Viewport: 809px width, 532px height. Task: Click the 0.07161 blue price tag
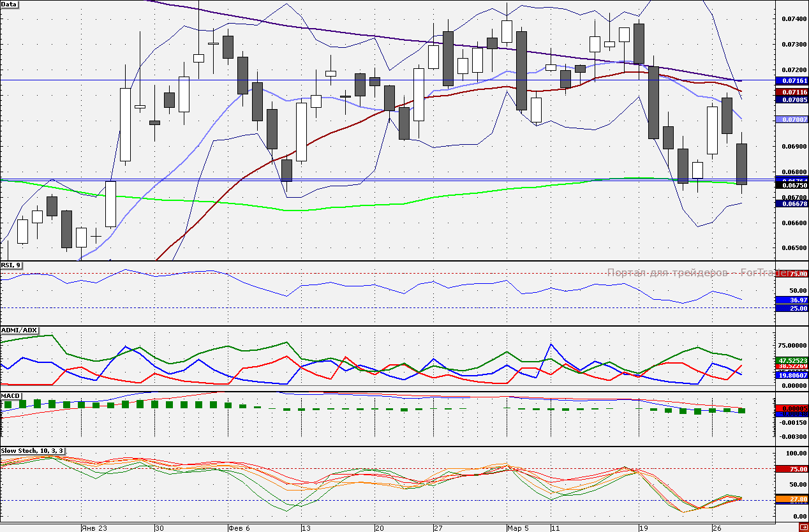point(792,82)
